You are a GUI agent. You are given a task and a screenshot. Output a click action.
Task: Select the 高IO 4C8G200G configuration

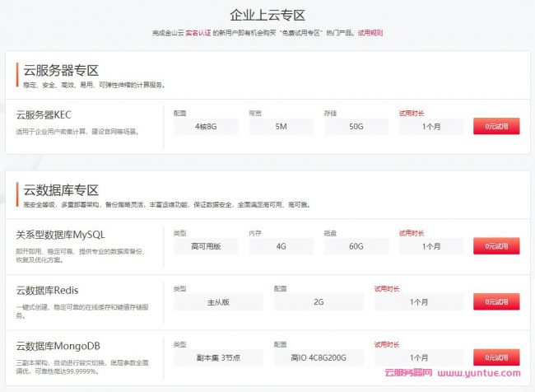319,357
